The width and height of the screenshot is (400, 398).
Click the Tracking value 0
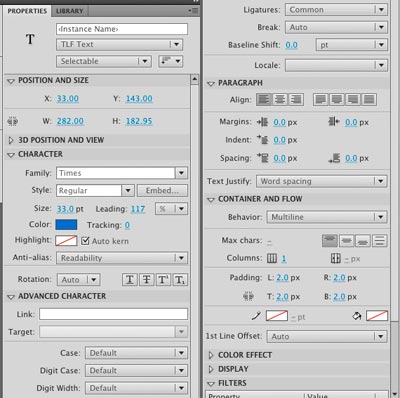click(127, 225)
